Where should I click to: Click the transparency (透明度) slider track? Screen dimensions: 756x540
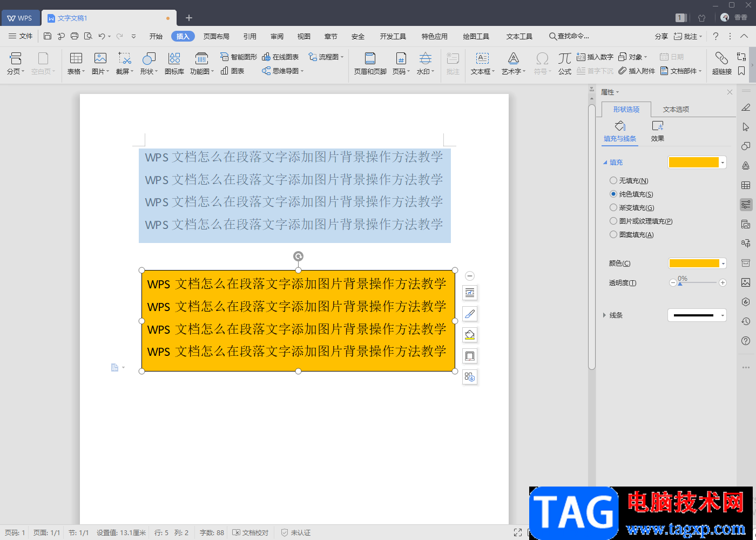(698, 282)
